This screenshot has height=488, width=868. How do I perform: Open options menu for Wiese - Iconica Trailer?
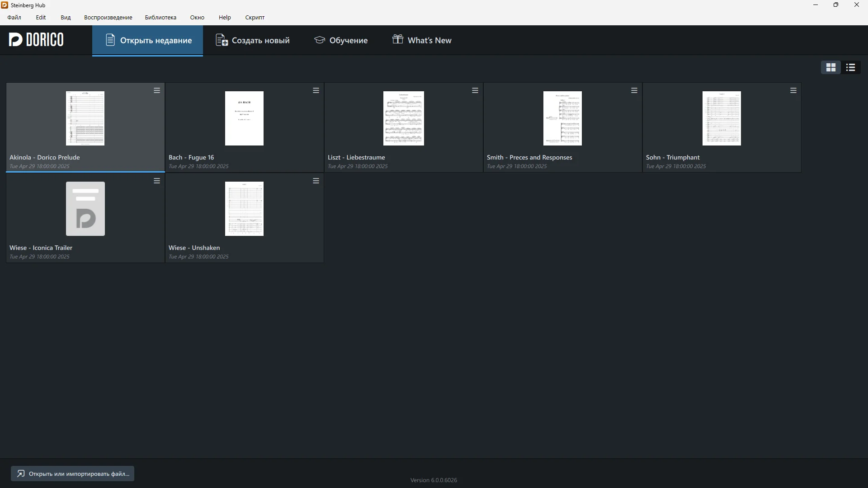(x=157, y=181)
